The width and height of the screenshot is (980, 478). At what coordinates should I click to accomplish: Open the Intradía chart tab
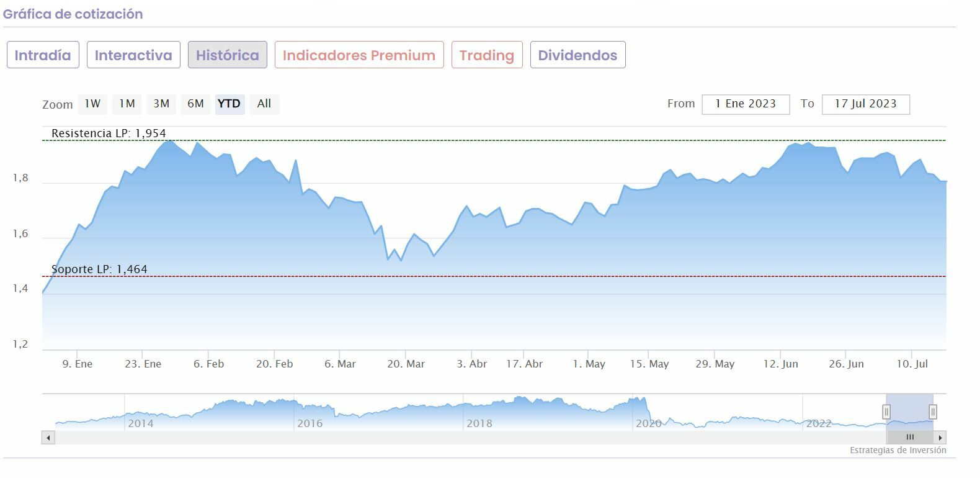pyautogui.click(x=43, y=55)
